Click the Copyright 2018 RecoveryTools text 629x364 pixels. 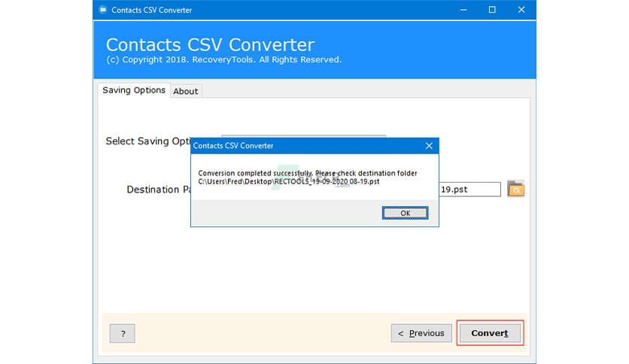point(224,59)
